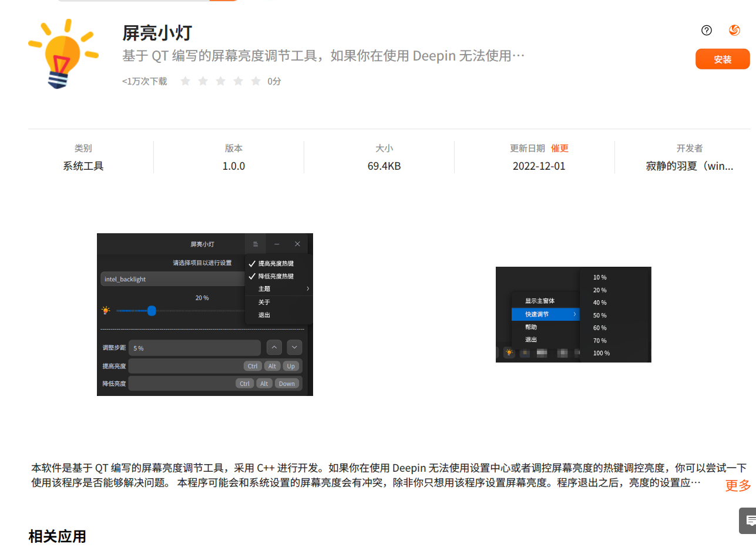Click the bulb icon in the system tray screenshot
The height and width of the screenshot is (554, 756).
[x=508, y=352]
